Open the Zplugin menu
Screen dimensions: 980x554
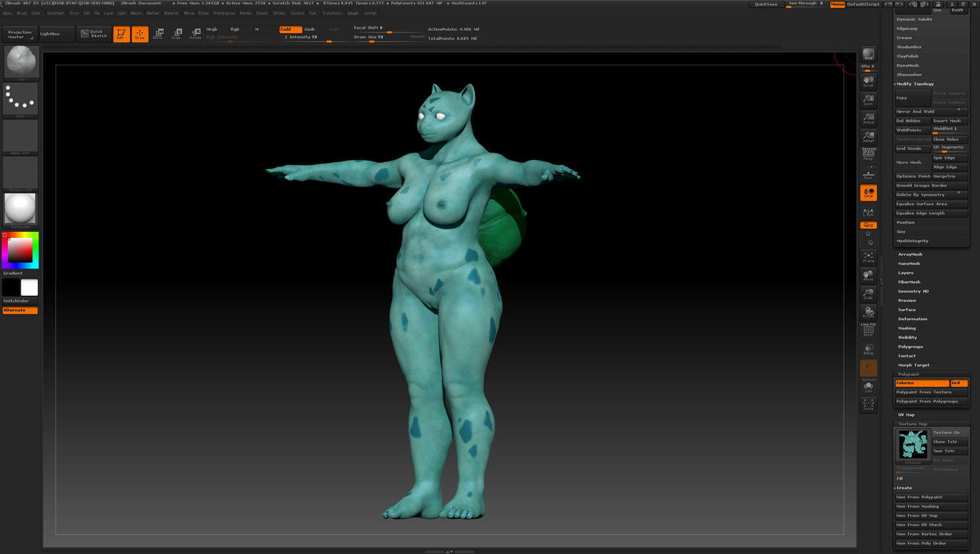click(353, 13)
